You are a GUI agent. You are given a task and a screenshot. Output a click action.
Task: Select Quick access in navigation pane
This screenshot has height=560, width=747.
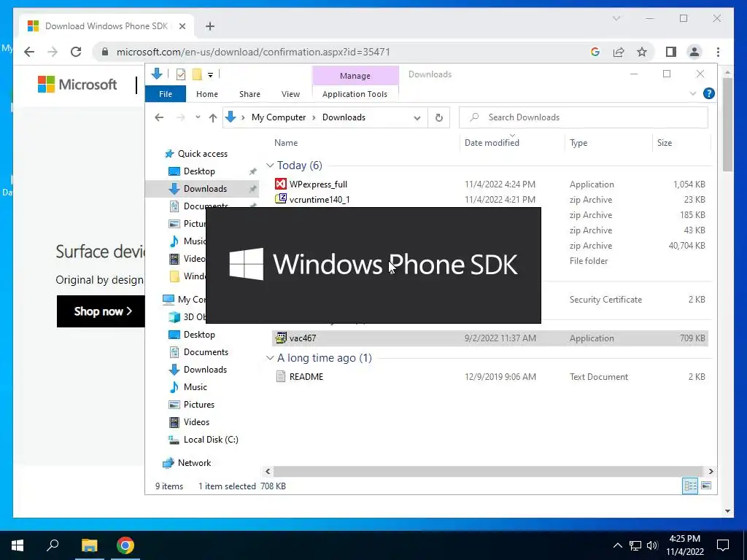[203, 154]
